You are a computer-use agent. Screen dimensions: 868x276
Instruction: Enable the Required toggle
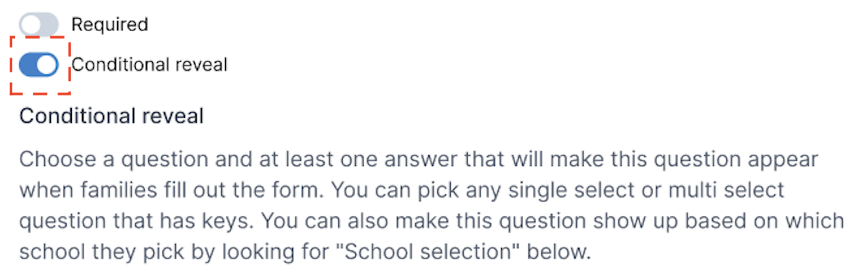38,25
